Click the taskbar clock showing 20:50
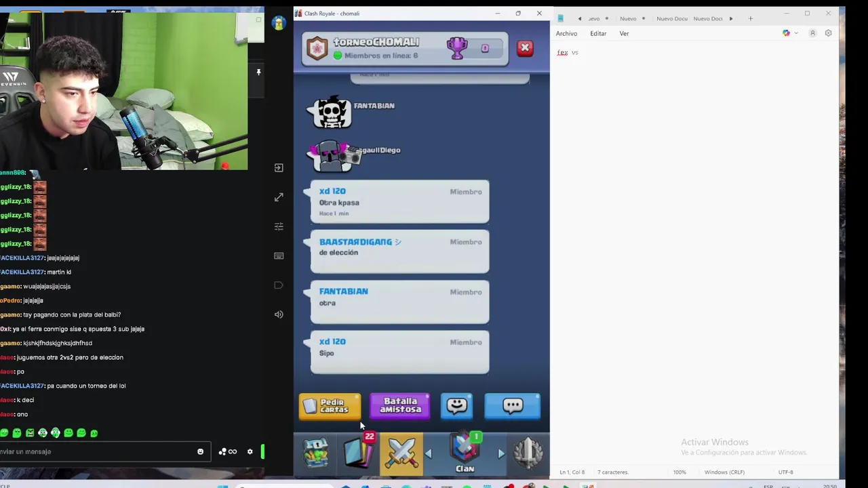868x488 pixels. click(829, 485)
